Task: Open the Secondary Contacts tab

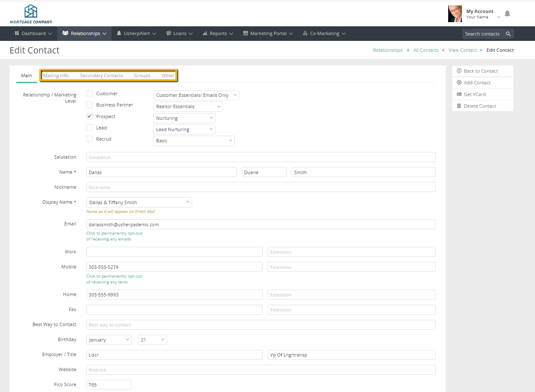Action: [x=101, y=76]
